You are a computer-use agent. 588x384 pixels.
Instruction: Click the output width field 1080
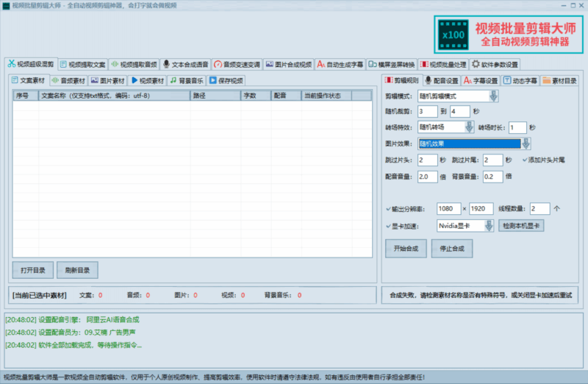[449, 209]
